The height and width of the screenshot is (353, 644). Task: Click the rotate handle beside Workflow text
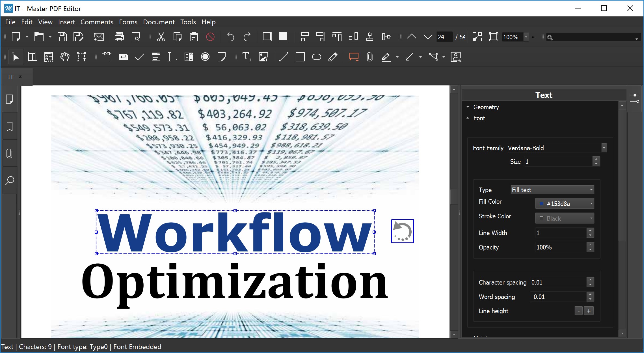[402, 231]
